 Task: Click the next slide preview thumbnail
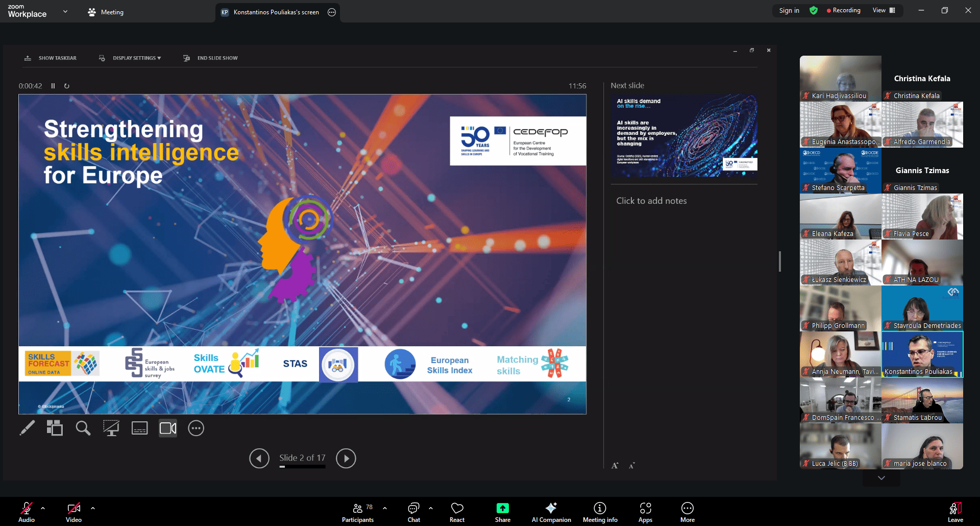pyautogui.click(x=684, y=135)
